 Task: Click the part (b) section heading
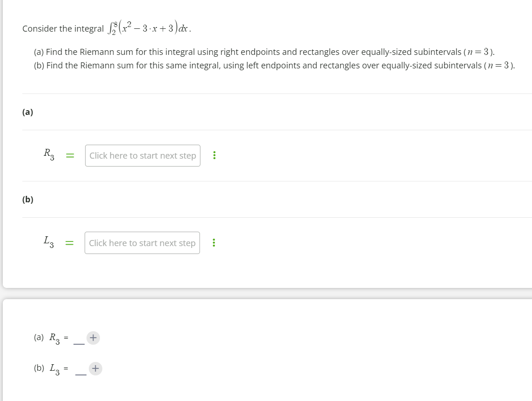(x=27, y=199)
